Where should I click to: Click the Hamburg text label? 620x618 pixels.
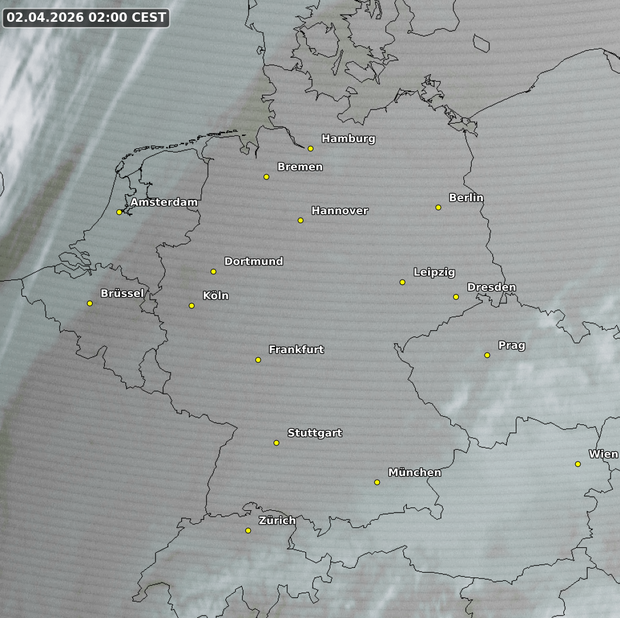tap(348, 139)
